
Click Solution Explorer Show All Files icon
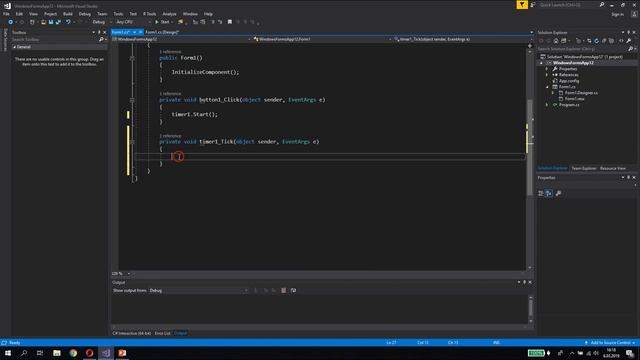pos(611,41)
